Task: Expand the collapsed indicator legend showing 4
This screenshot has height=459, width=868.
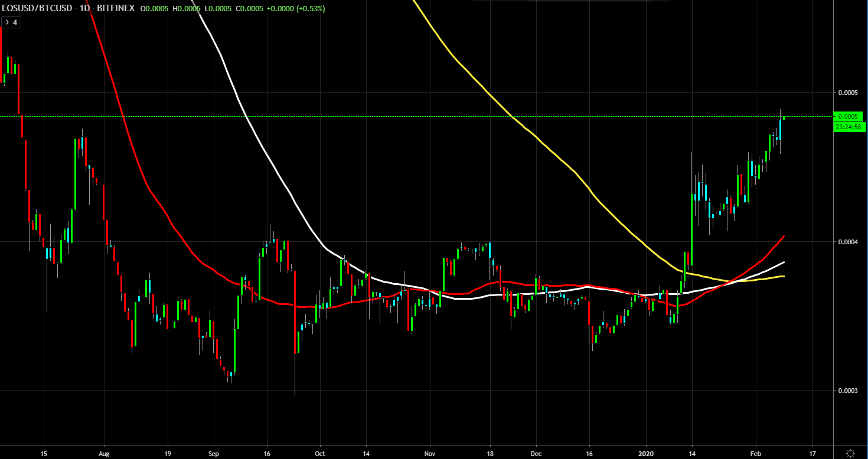Action: pos(12,22)
